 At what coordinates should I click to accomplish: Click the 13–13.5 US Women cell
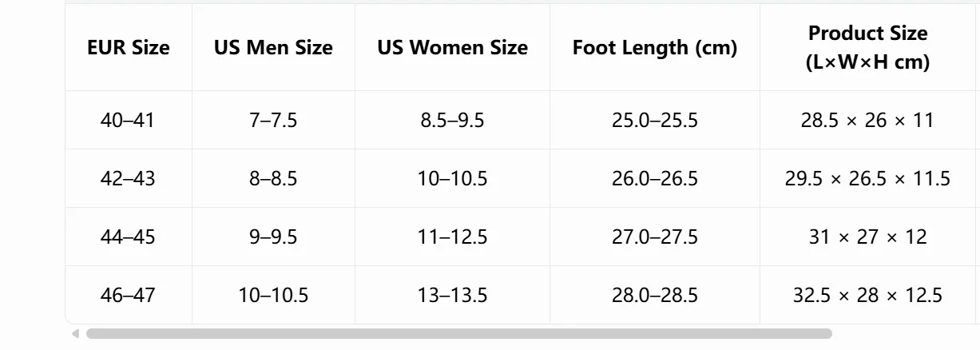(452, 296)
